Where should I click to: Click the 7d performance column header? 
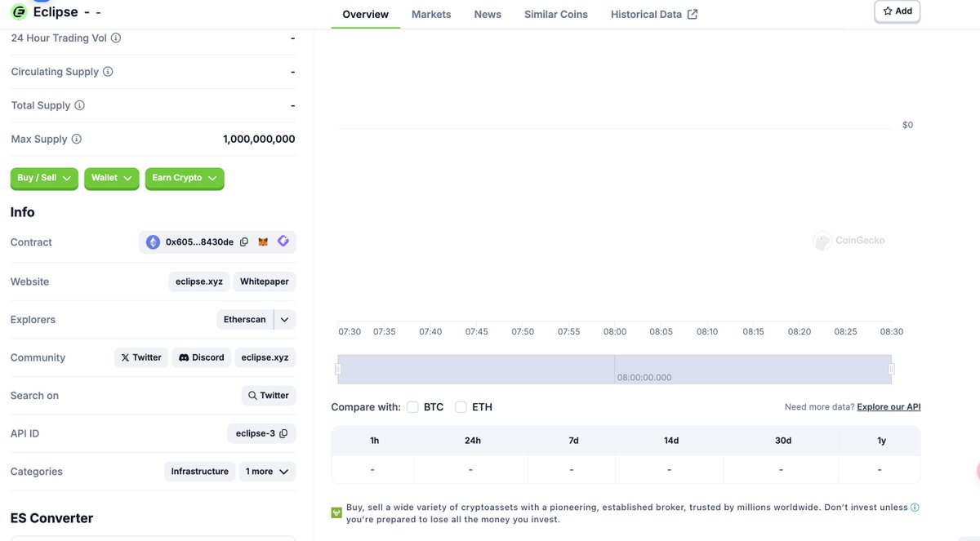coord(573,441)
